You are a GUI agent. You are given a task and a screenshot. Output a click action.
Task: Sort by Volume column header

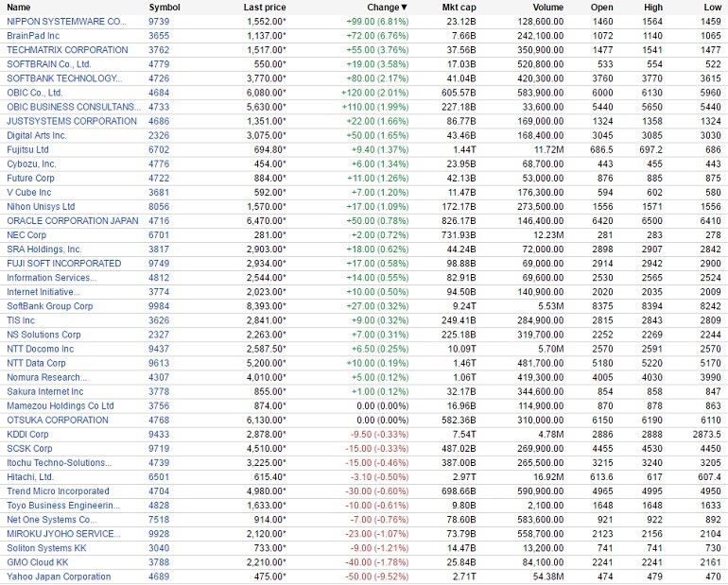tap(547, 8)
